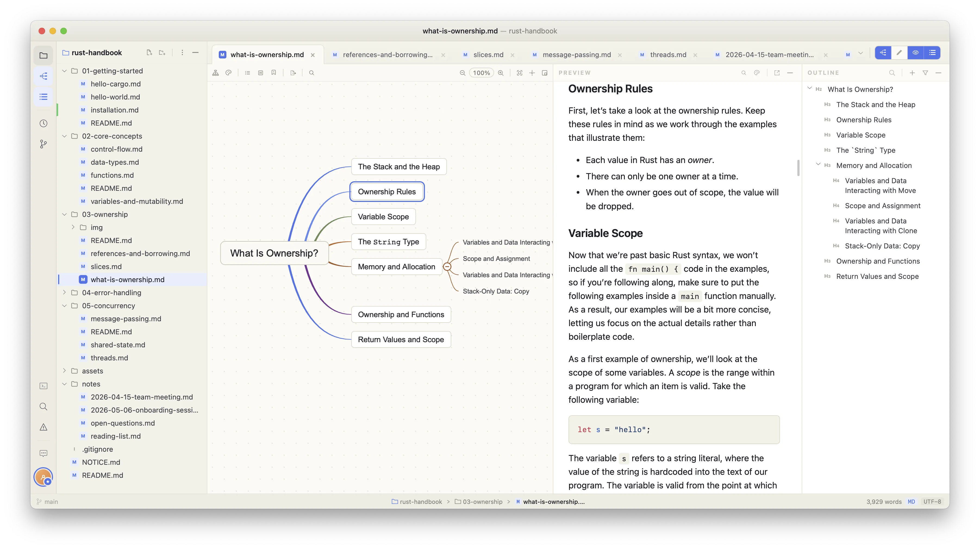Viewport: 980px width, 549px height.
Task: Switch to references-and-borrowing tab
Action: [x=388, y=55]
